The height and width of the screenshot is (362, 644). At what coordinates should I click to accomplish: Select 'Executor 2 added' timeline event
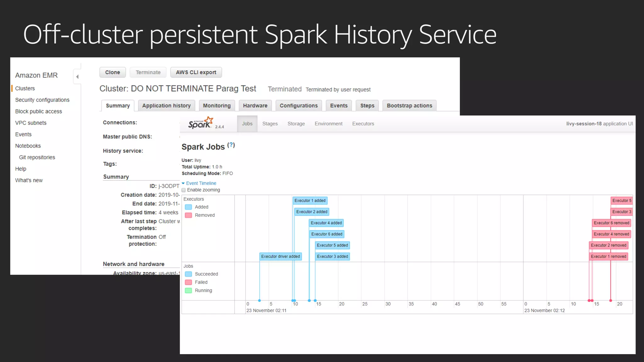point(312,212)
